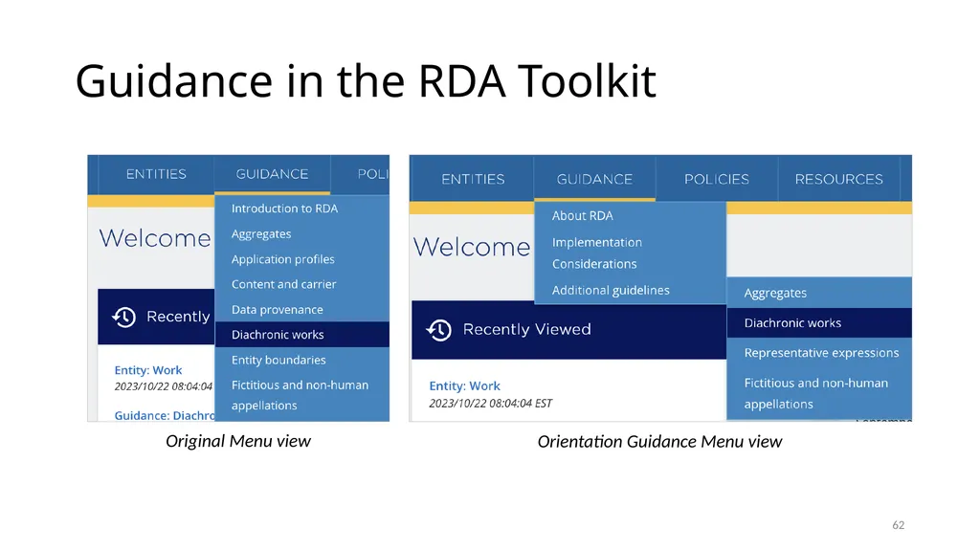Click the Recently Viewed history clock icon in Orientation view

tap(438, 329)
